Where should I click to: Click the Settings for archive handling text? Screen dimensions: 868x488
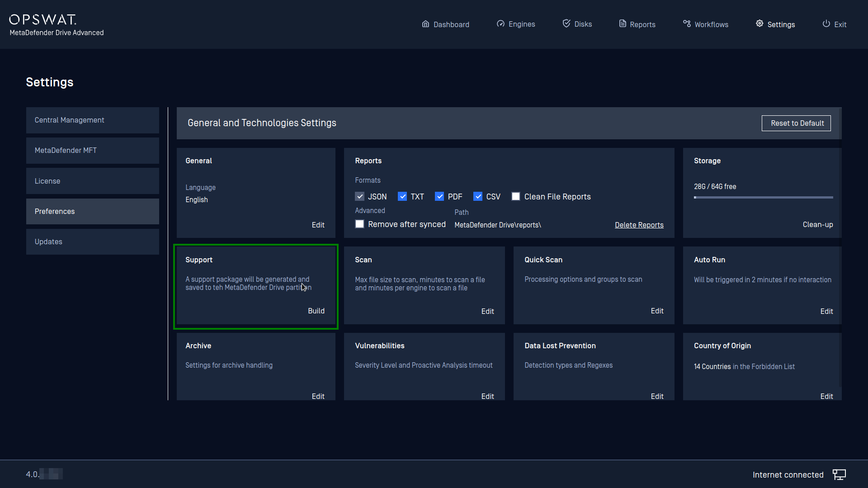[229, 365]
